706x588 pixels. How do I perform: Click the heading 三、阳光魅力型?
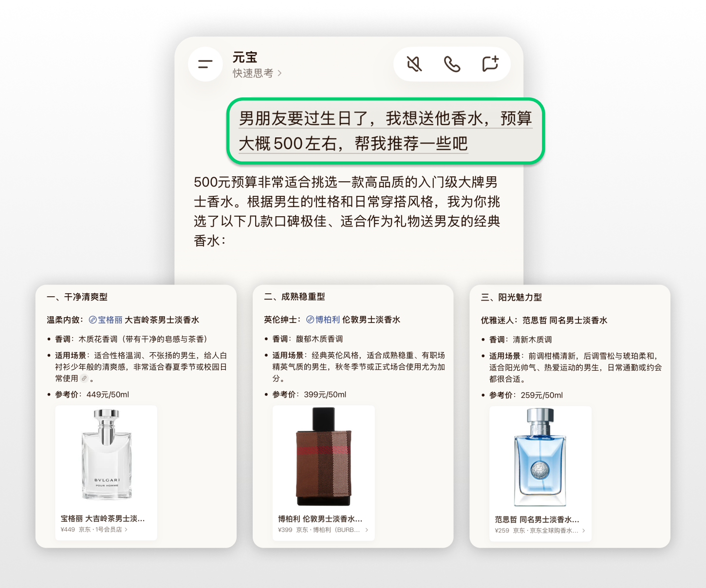(x=511, y=297)
